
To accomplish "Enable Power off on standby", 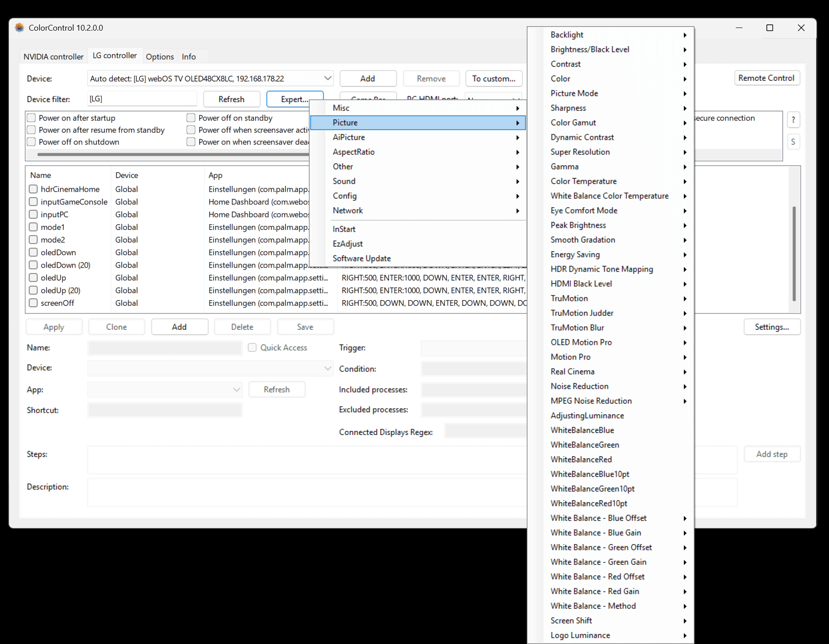I will [191, 118].
